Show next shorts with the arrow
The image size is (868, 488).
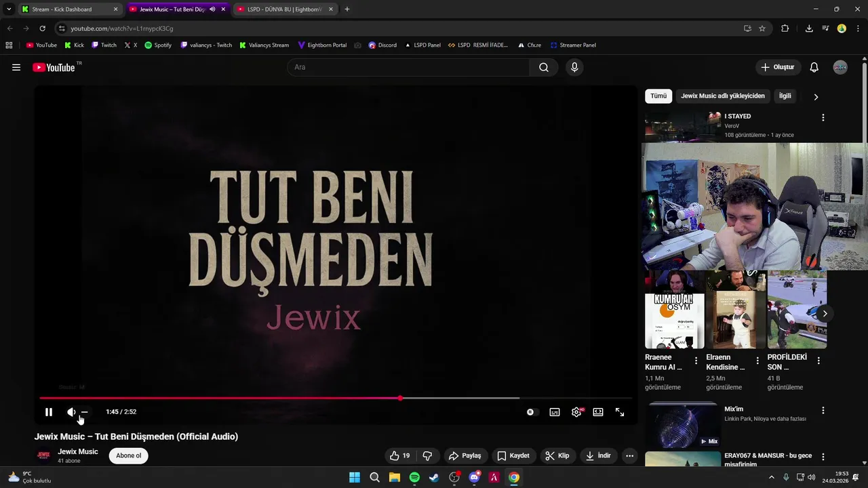click(x=825, y=313)
